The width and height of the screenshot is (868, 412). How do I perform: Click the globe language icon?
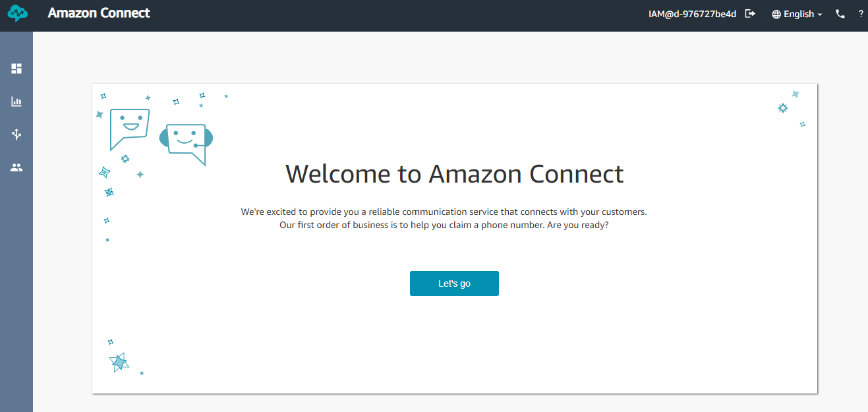tap(776, 14)
